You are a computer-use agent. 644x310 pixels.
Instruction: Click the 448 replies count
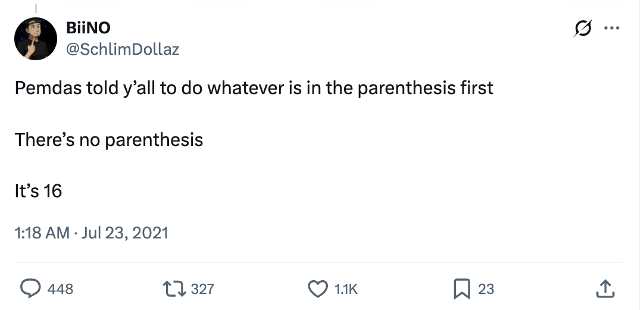(60, 289)
